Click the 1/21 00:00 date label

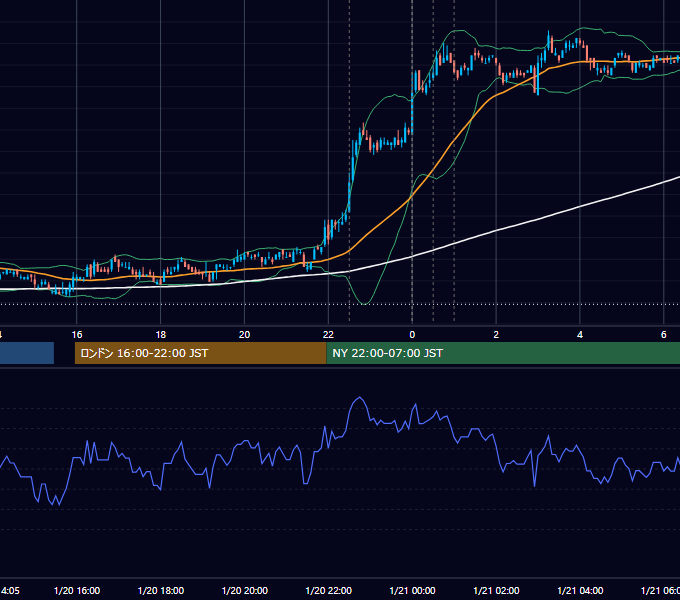(412, 590)
